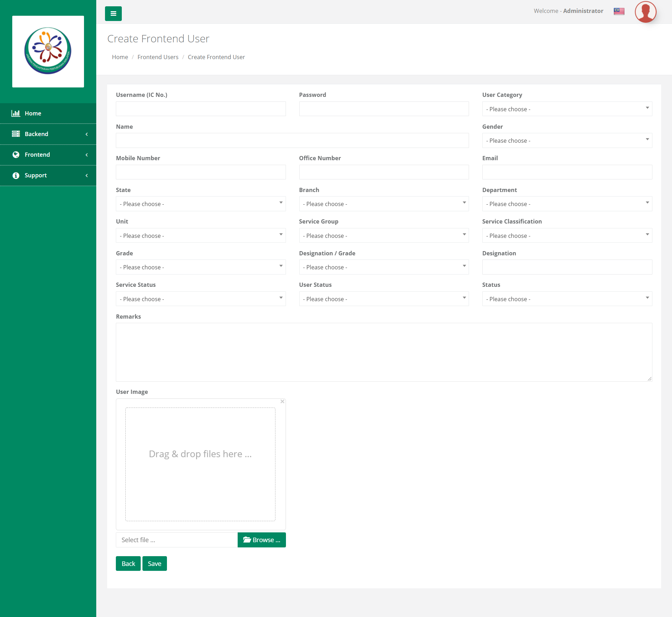Go to Frontend Users breadcrumb link
The image size is (672, 617).
[157, 57]
